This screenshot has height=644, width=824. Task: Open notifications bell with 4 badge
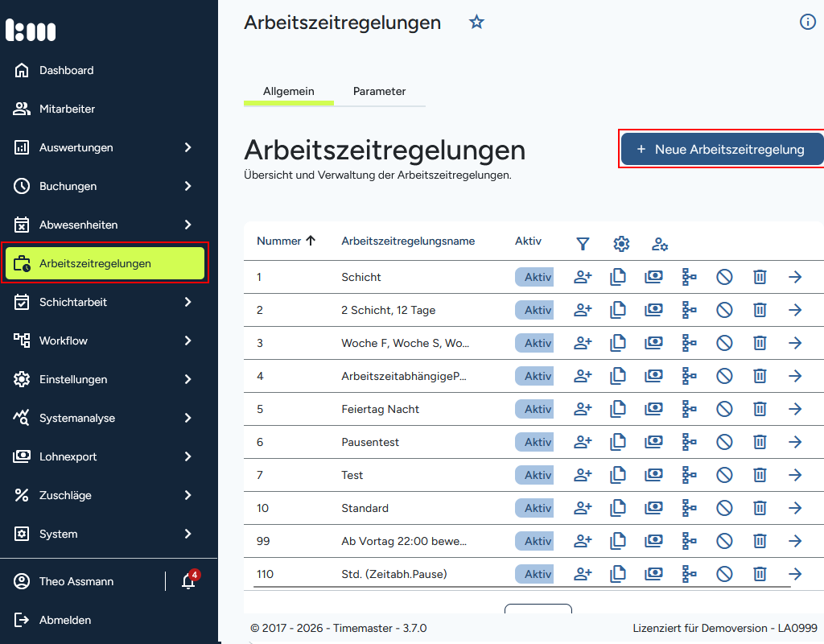(x=188, y=580)
